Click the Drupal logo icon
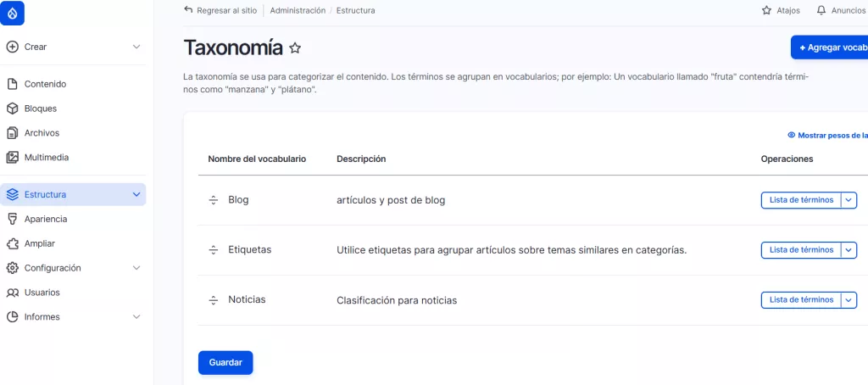Screen dimensions: 868x385 tap(13, 14)
